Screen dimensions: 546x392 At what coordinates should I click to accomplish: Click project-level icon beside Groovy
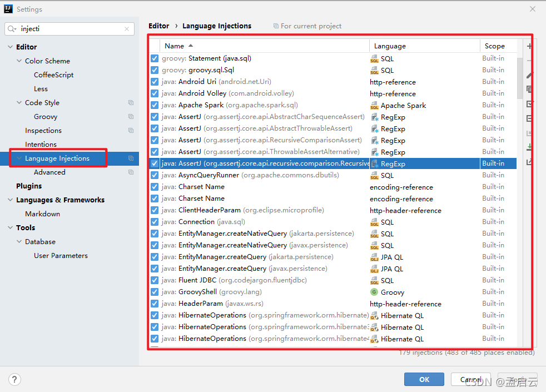point(131,117)
